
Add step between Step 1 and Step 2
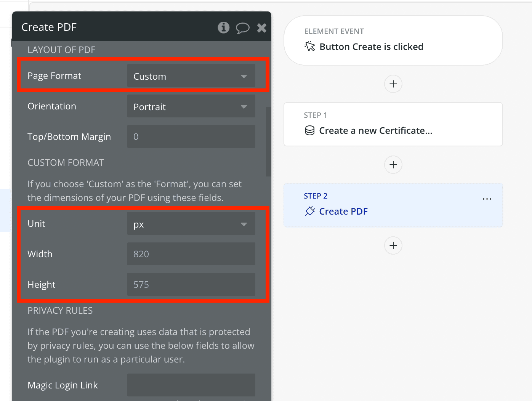[x=393, y=165]
